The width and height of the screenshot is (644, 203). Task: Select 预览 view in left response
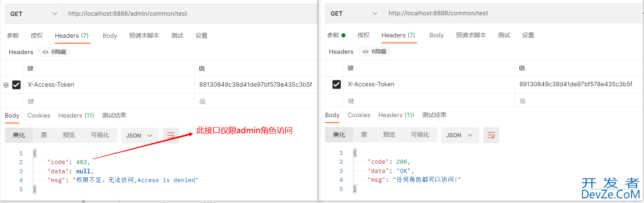[x=69, y=135]
